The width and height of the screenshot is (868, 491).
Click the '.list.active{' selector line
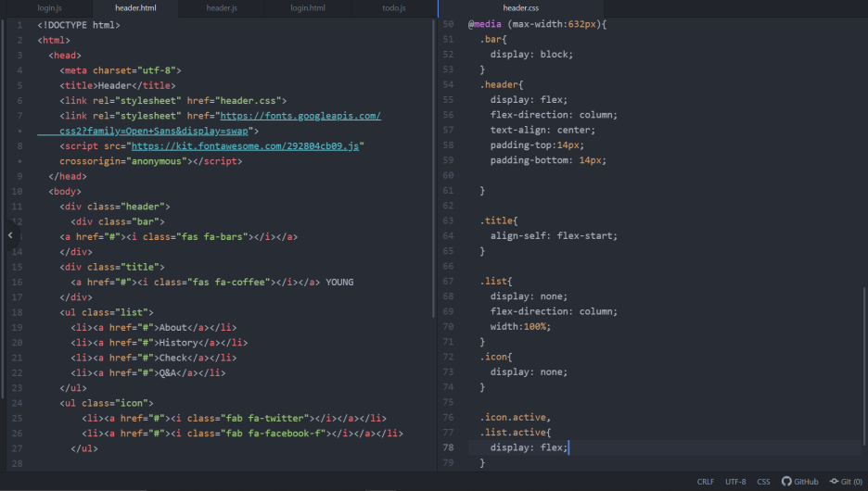[515, 433]
